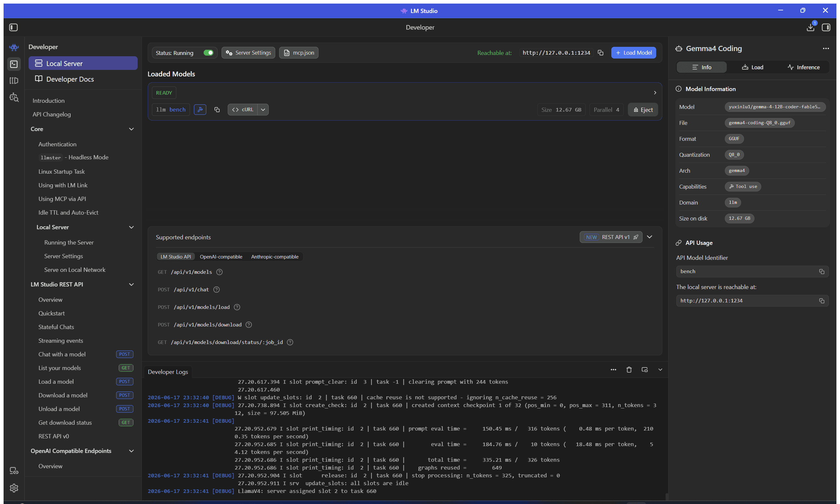
Task: Open the cURL dropdown arrow
Action: pyautogui.click(x=263, y=109)
